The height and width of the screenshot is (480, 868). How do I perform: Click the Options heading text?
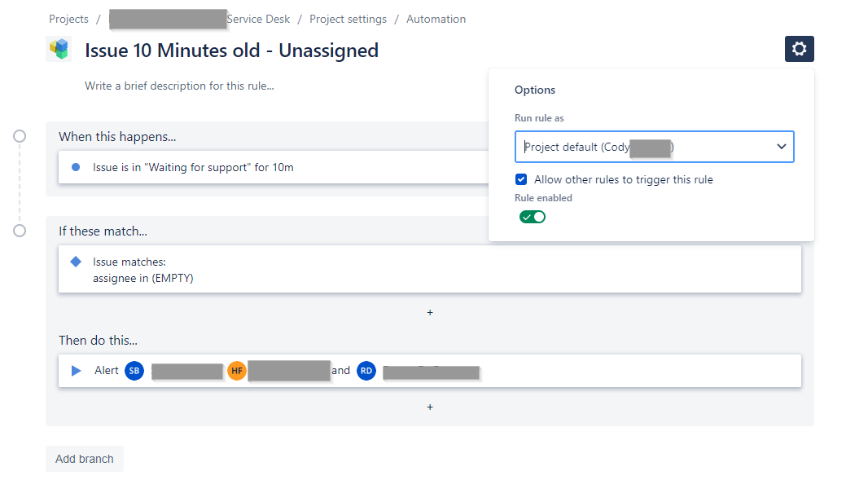535,90
